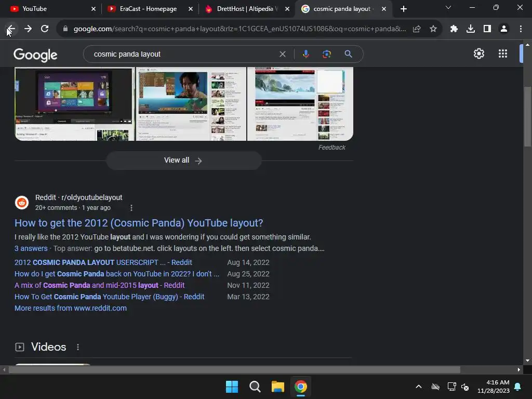Bookmark this page with star icon
The image size is (532, 399).
[433, 29]
